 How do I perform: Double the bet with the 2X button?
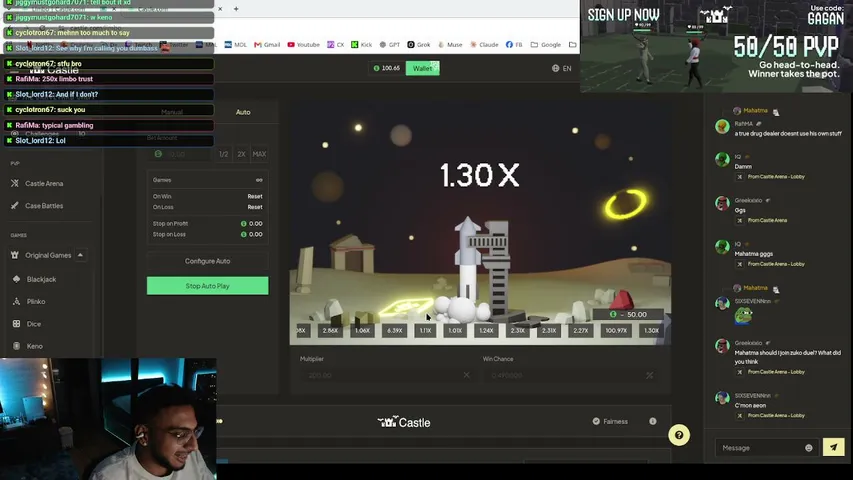[x=242, y=154]
